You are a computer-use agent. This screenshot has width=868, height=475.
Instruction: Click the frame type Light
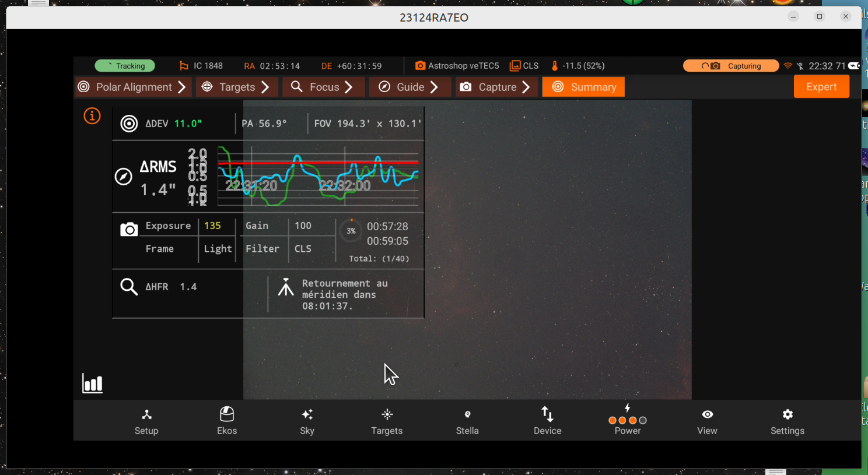click(218, 249)
